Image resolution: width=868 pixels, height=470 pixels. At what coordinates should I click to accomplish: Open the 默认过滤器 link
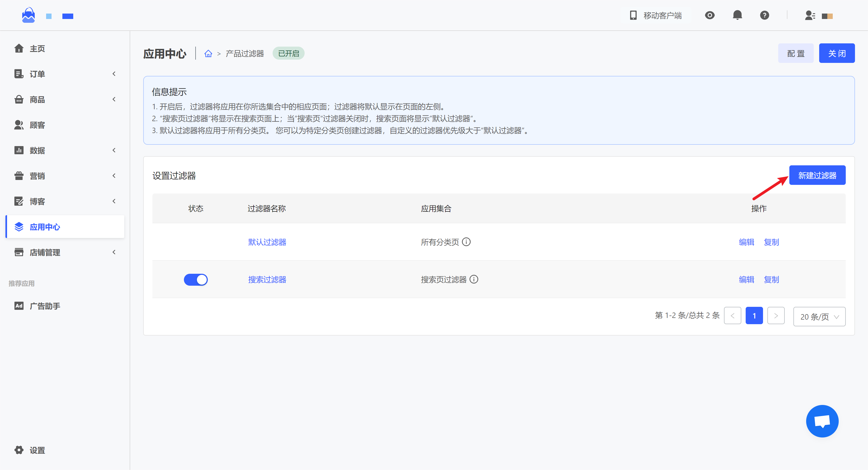[267, 242]
